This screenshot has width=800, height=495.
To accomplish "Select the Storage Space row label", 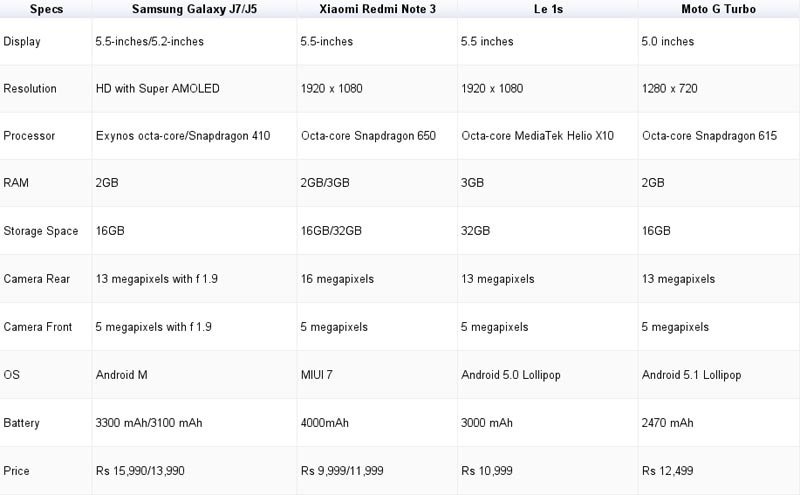I will point(41,231).
